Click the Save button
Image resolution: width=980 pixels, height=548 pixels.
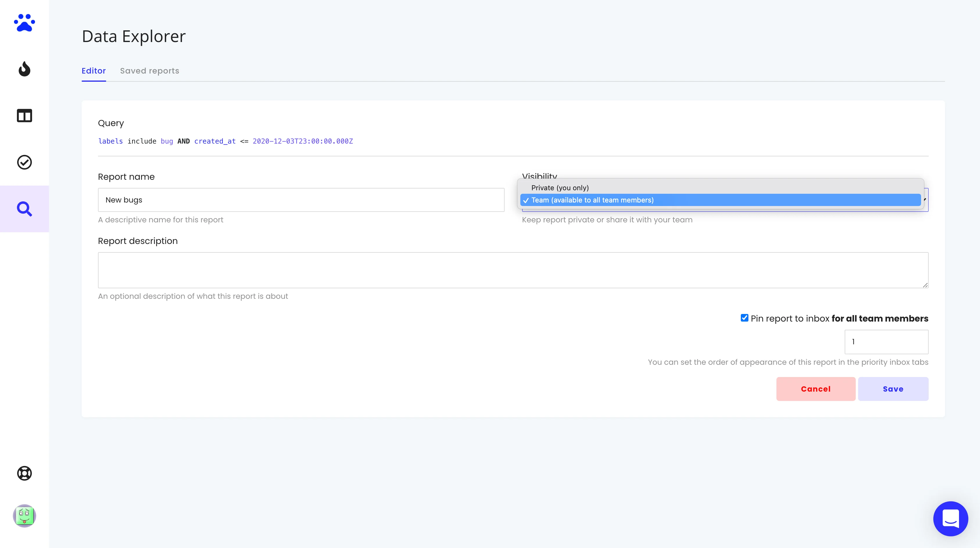click(893, 389)
